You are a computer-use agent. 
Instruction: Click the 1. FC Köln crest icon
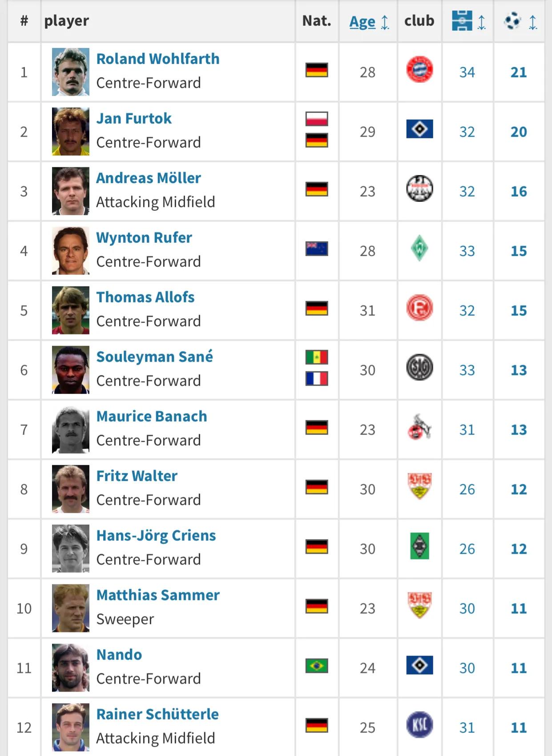pos(419,427)
